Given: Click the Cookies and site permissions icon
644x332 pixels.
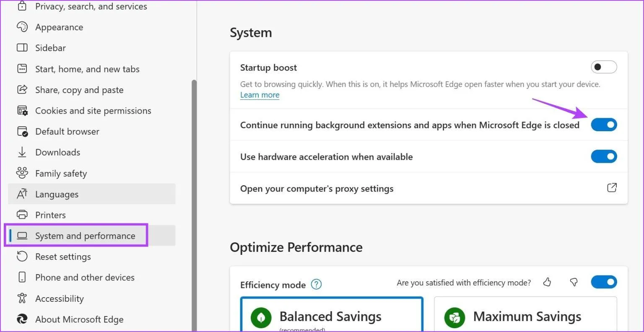Looking at the screenshot, I should [x=22, y=111].
